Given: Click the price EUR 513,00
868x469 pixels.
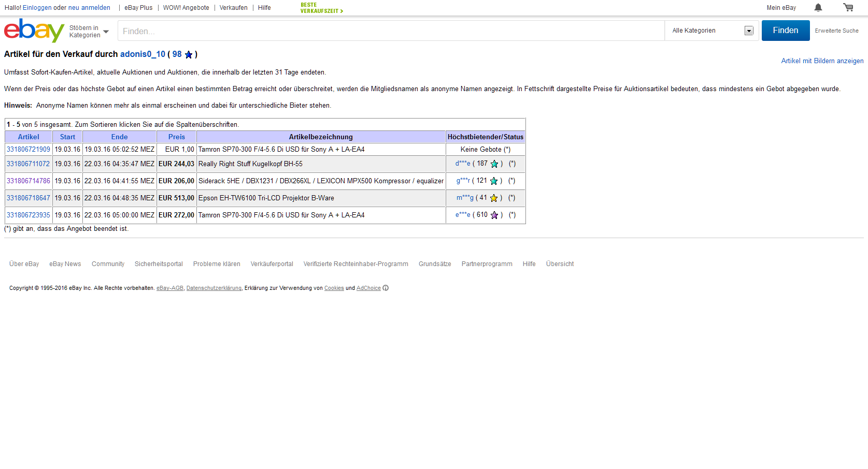Looking at the screenshot, I should pyautogui.click(x=176, y=198).
